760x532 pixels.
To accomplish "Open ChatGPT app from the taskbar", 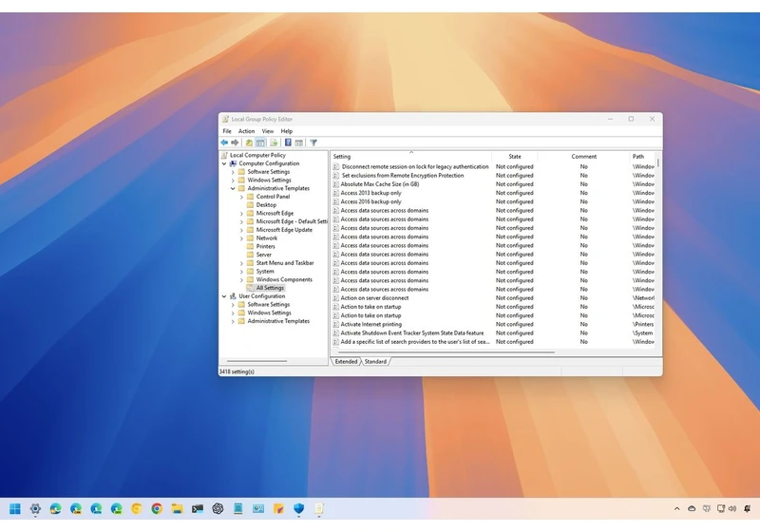I will point(218,509).
